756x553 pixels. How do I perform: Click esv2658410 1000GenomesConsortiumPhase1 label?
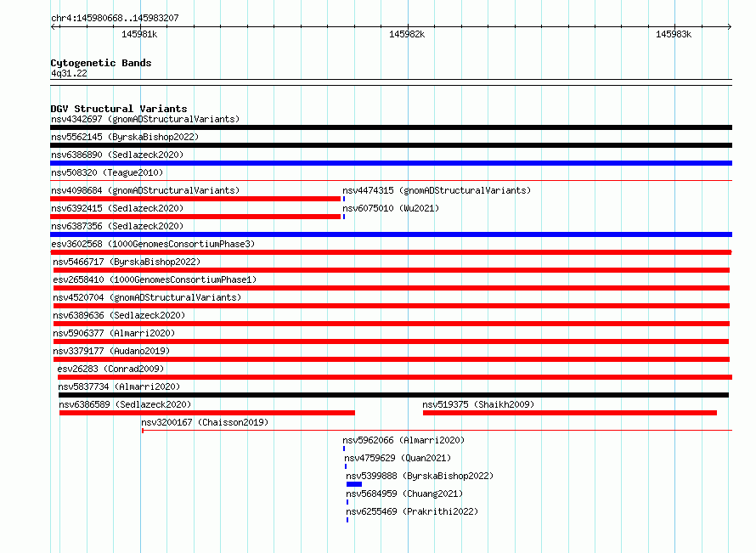pos(155,279)
